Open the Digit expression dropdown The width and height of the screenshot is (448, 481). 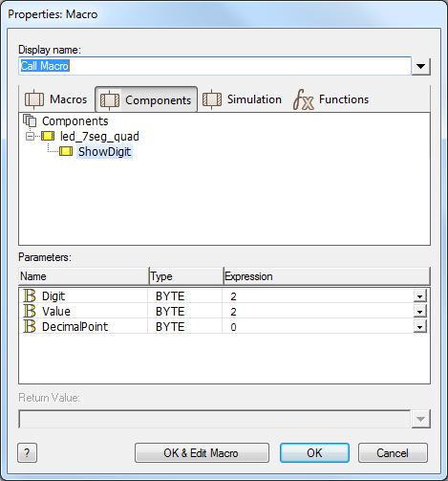point(420,296)
